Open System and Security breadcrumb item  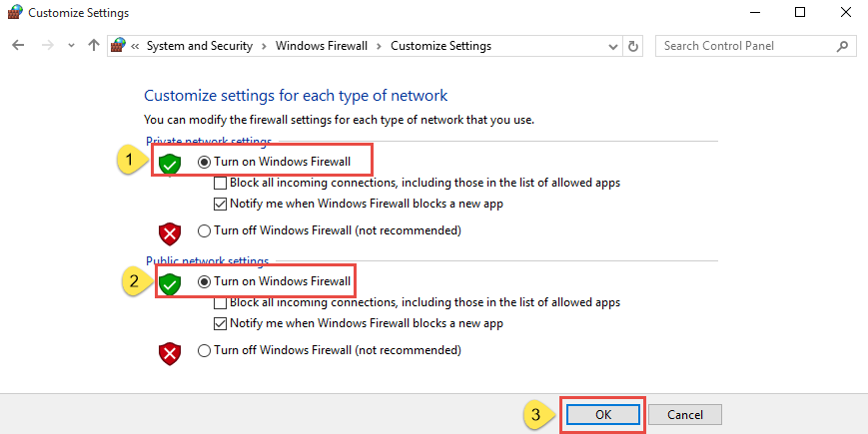pyautogui.click(x=200, y=46)
